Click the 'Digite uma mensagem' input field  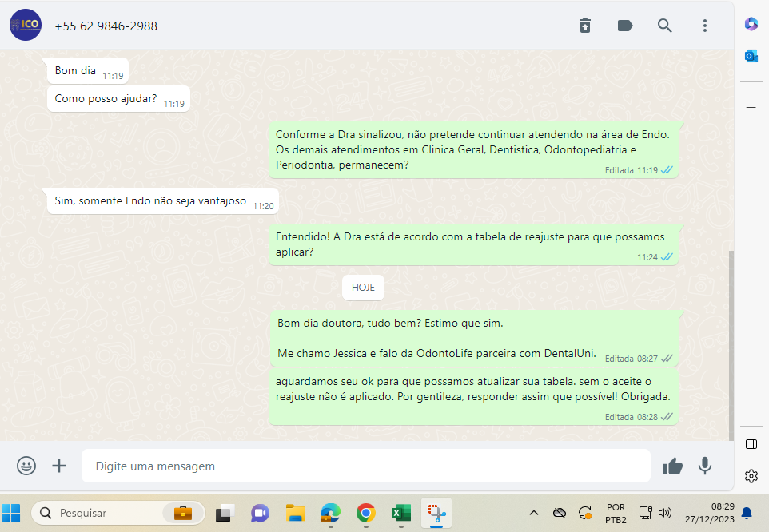pos(365,466)
